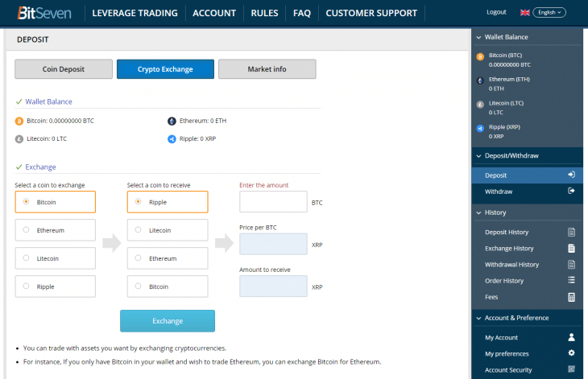
Task: Open the ACCOUNT menu
Action: 214,13
